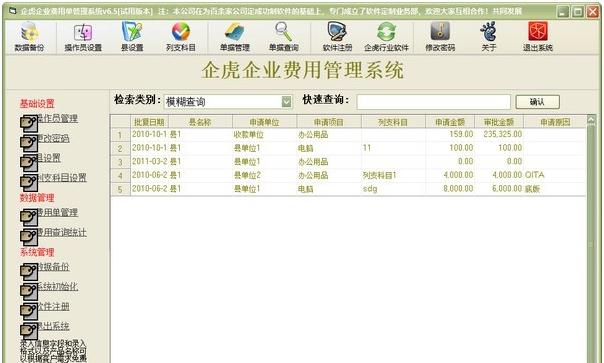Focus the 快速查询 input field
Image resolution: width=604 pixels, height=363 pixels.
pyautogui.click(x=433, y=102)
